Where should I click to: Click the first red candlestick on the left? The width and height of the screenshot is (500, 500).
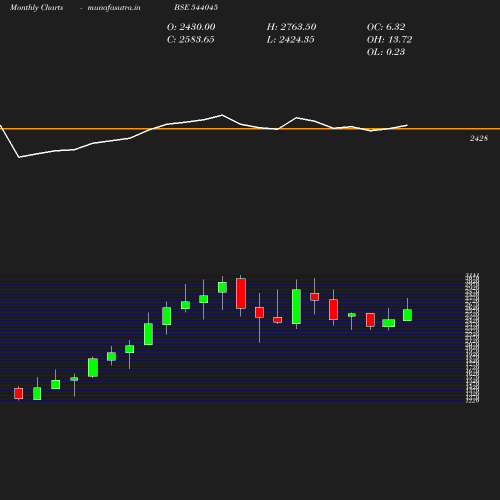click(19, 393)
